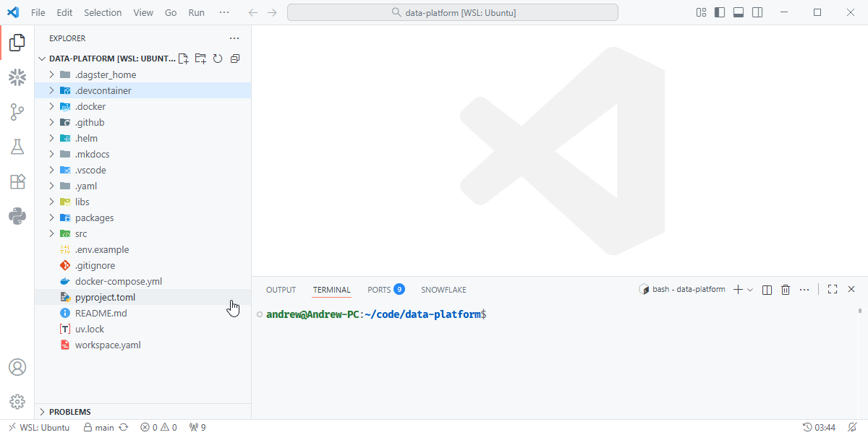Image resolution: width=868 pixels, height=435 pixels.
Task: Toggle the primary sidebar visibility
Action: click(x=719, y=12)
